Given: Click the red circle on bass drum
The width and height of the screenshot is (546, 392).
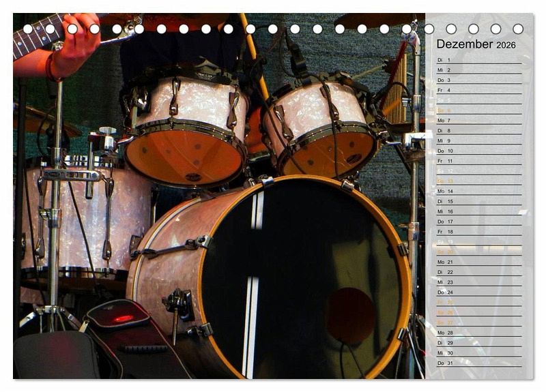Looking at the screenshot, I should 350,315.
